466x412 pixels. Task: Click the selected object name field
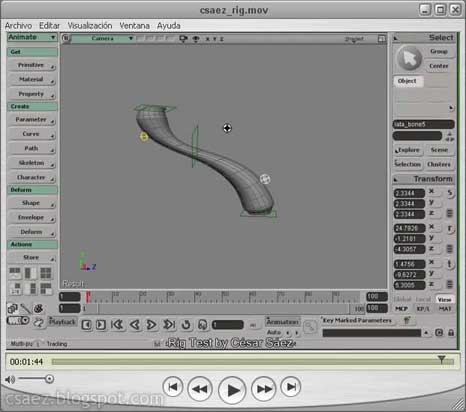[423, 124]
